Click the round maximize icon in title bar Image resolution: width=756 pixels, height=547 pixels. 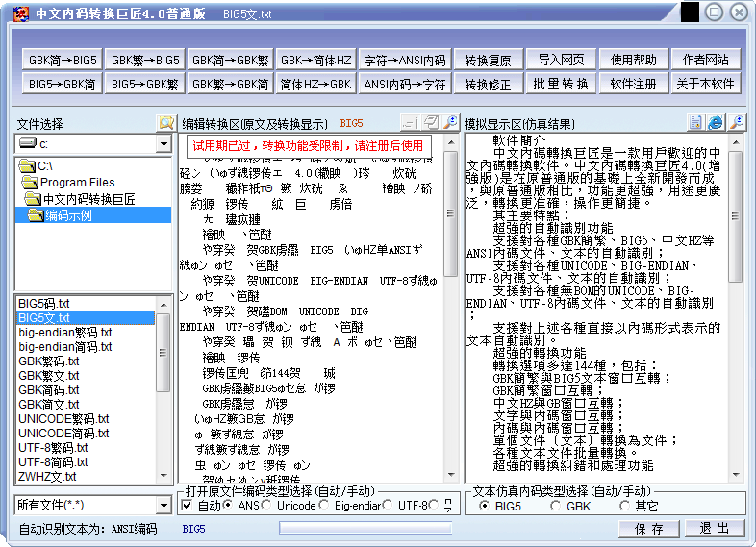714,12
